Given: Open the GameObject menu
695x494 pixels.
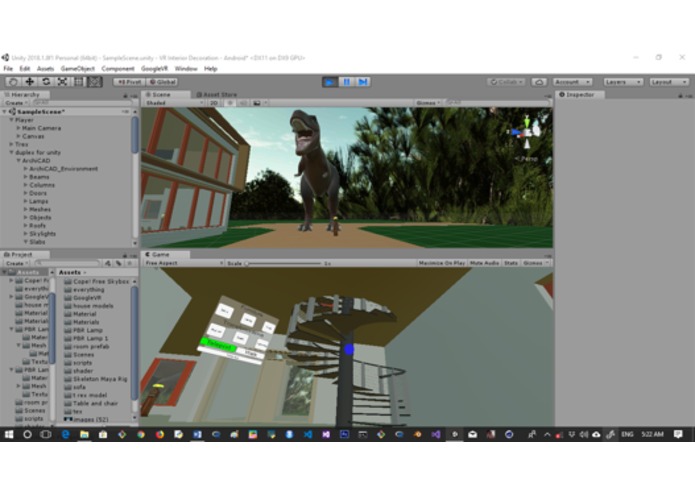Looking at the screenshot, I should coord(78,69).
